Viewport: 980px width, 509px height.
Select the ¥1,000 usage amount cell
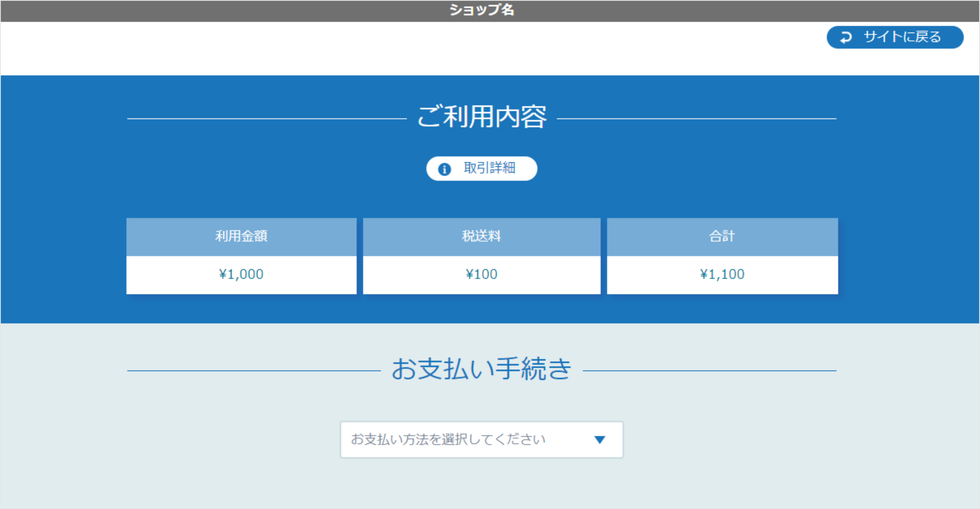pos(241,274)
